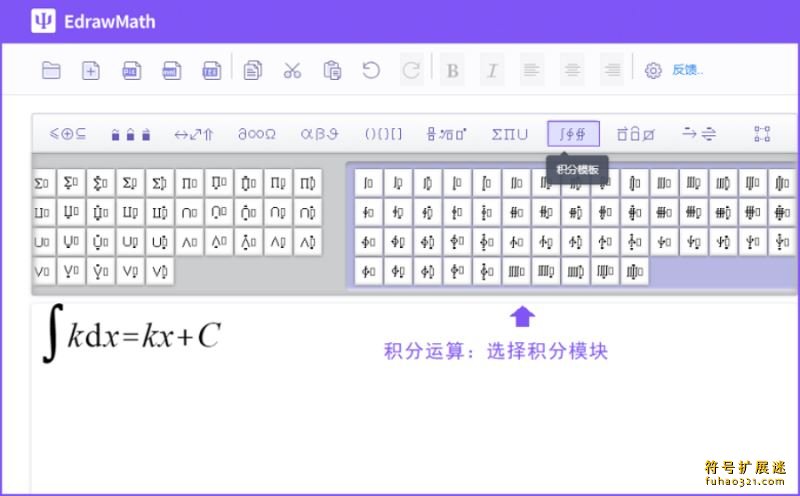
Task: Insert single integral ∫ with subscript and superscript limits
Action: [428, 183]
